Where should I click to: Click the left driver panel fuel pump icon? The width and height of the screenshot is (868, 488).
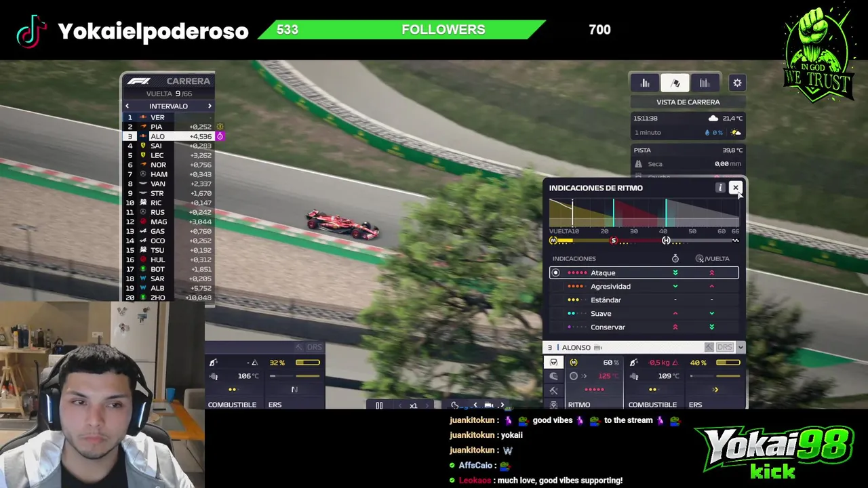point(213,363)
